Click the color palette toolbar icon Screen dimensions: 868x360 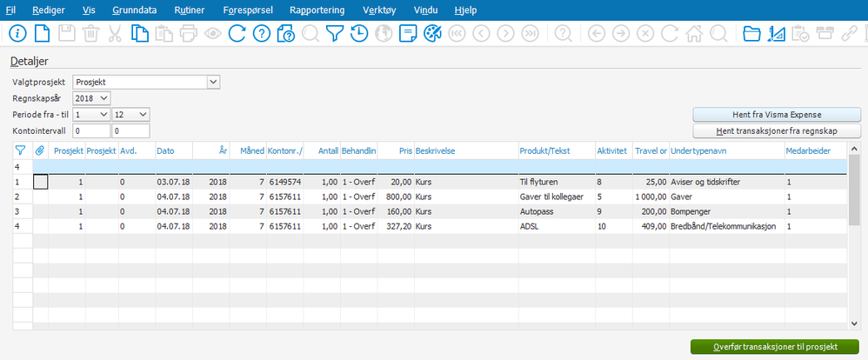(x=431, y=34)
